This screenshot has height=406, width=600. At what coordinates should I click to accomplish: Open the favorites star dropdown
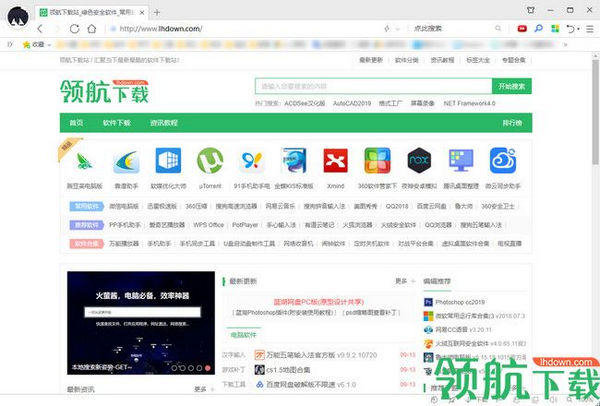(36, 45)
